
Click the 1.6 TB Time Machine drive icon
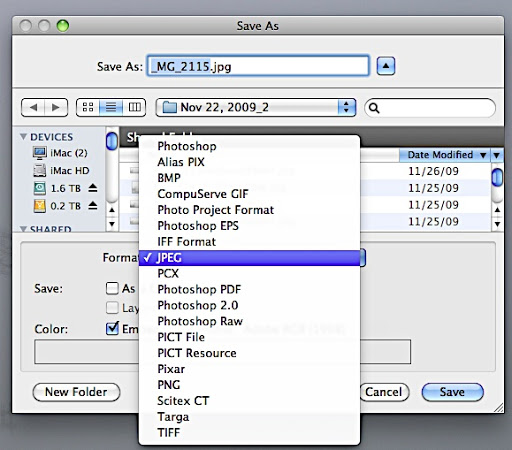coord(40,188)
